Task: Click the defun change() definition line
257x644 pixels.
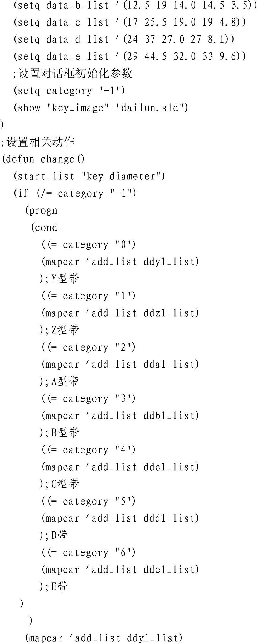Action: tap(43, 159)
